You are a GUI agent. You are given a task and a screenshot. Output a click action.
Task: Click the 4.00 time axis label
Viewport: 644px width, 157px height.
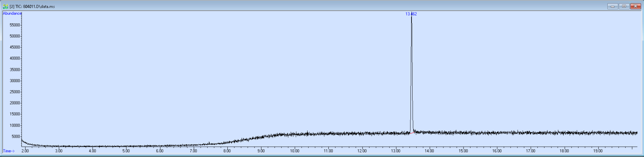tap(92, 151)
